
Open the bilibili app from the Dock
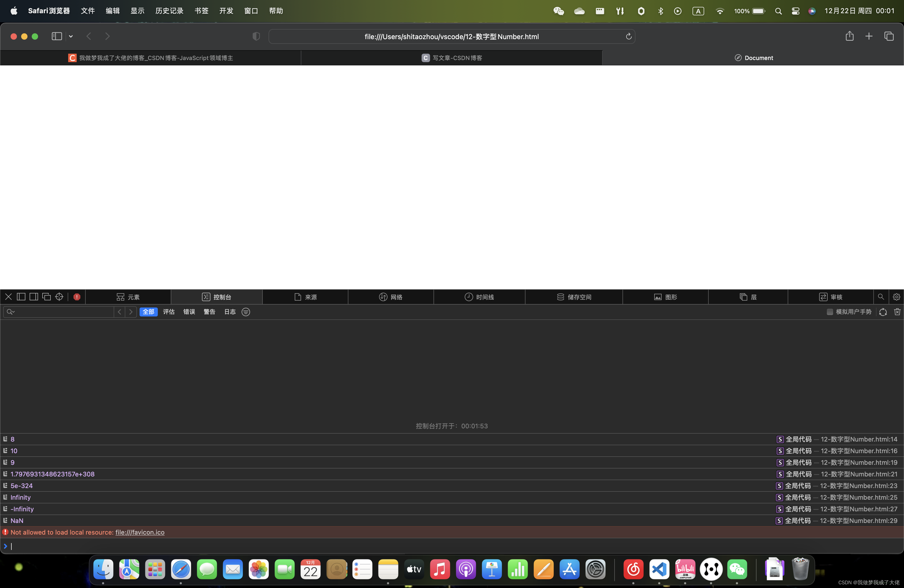[685, 569]
